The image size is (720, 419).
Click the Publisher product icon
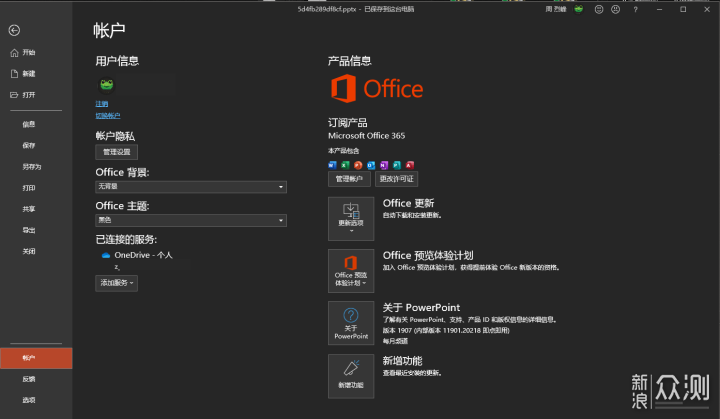(x=397, y=165)
